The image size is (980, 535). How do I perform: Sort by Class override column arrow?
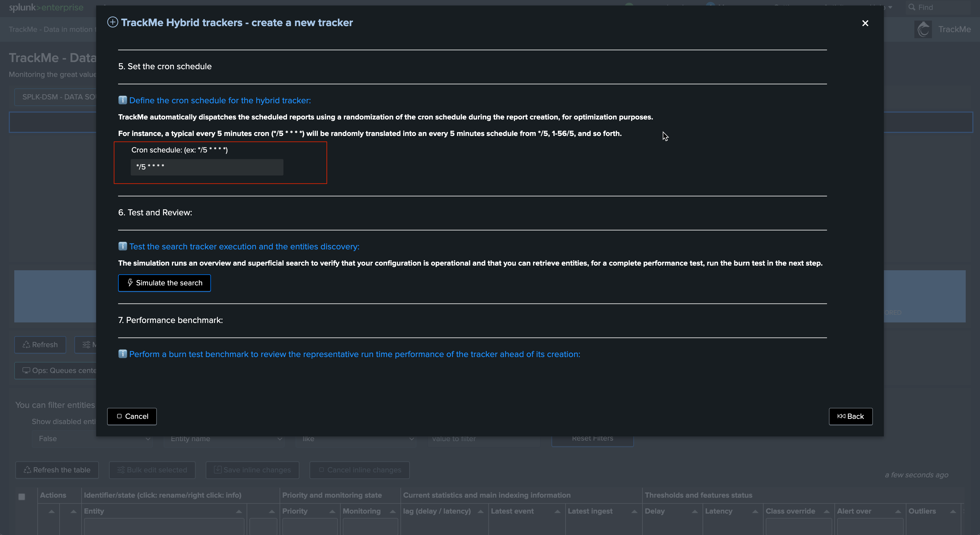click(827, 511)
